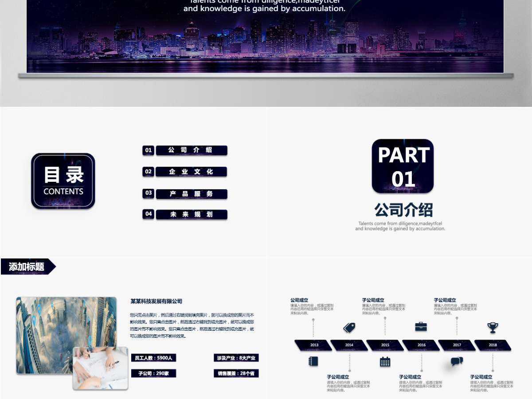This screenshot has height=399, width=532.
Task: Open the 未来规划 contents bar
Action: [192, 215]
